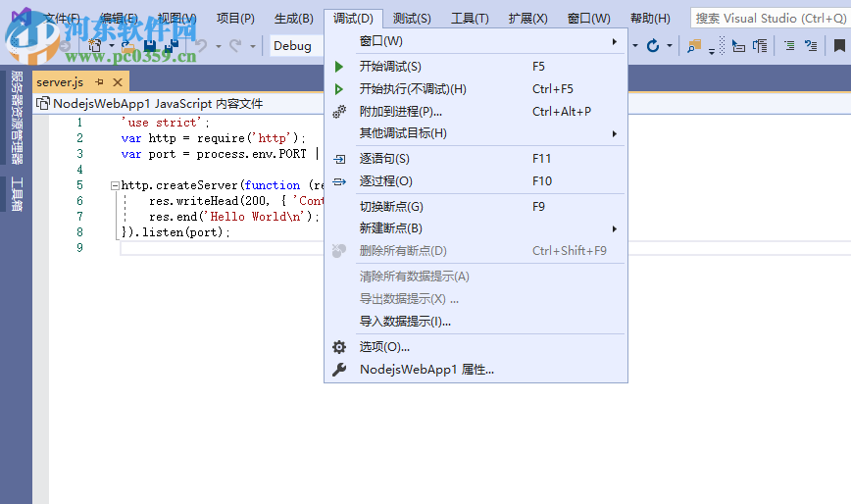Click the 'use strict' code line
The image size is (851, 504).
(x=165, y=123)
